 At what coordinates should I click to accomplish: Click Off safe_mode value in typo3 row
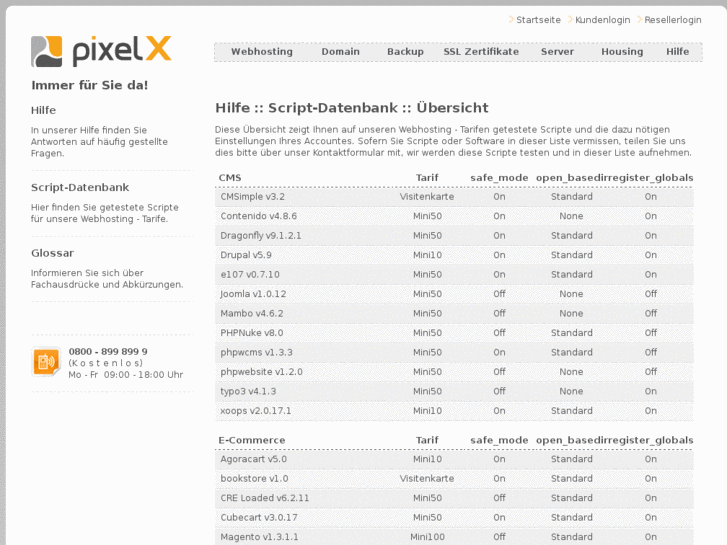[x=499, y=391]
